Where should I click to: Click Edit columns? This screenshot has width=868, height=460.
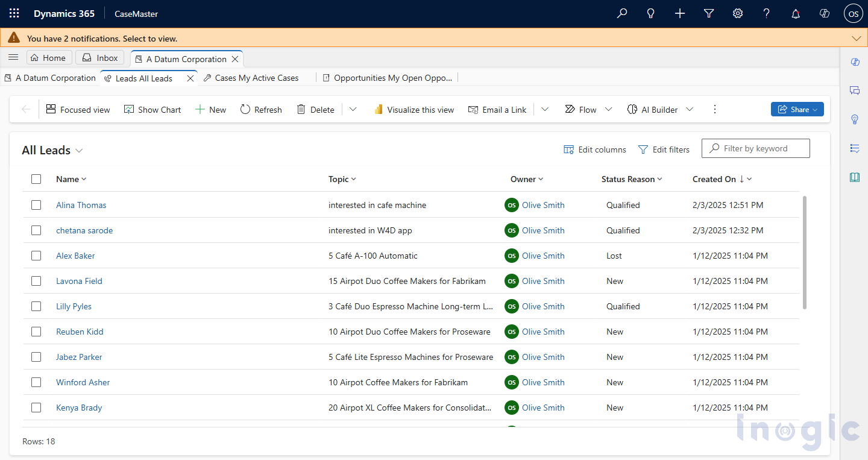point(595,150)
